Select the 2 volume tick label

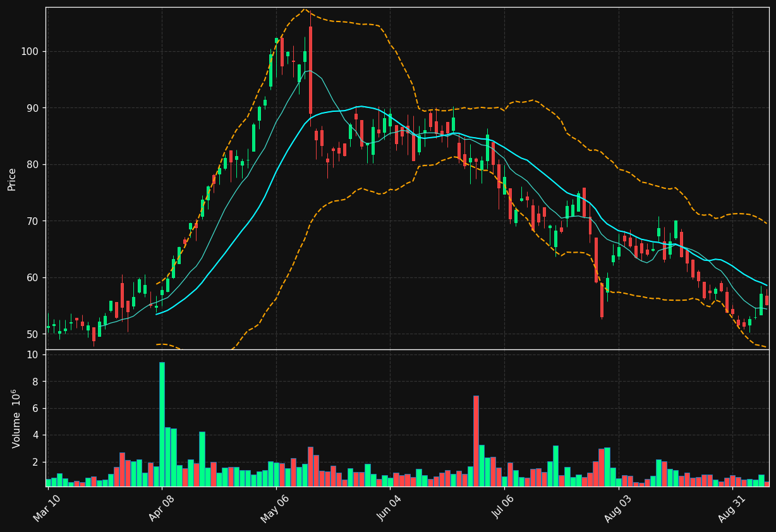point(35,462)
